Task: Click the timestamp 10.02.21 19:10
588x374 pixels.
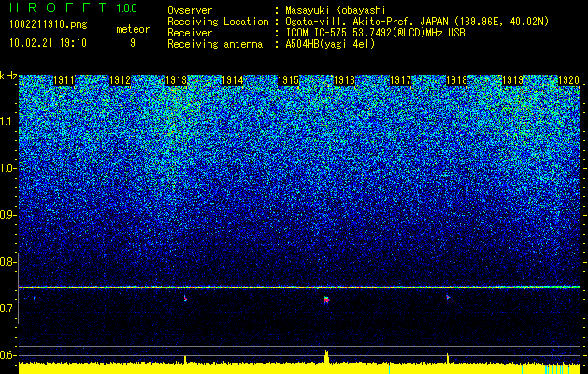Action: pyautogui.click(x=48, y=43)
